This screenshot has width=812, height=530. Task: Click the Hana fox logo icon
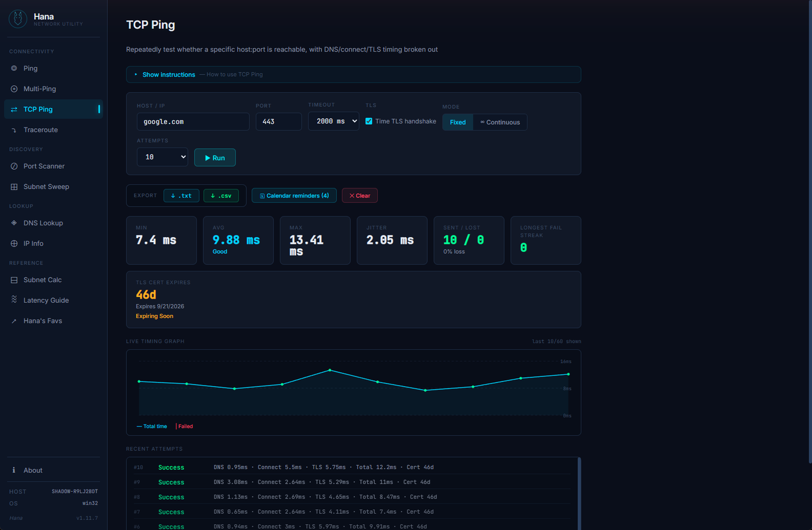tap(18, 19)
